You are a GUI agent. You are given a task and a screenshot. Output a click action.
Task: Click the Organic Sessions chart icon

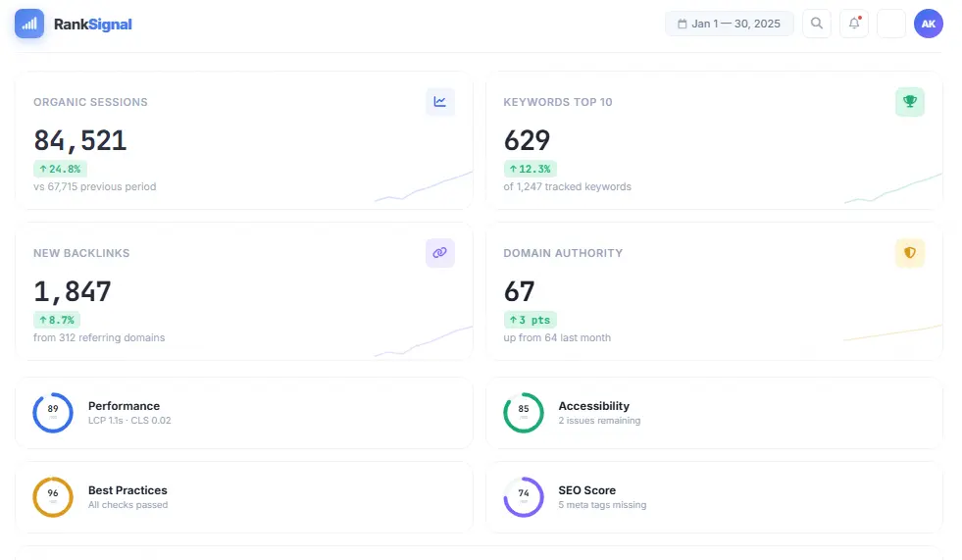[x=440, y=102]
